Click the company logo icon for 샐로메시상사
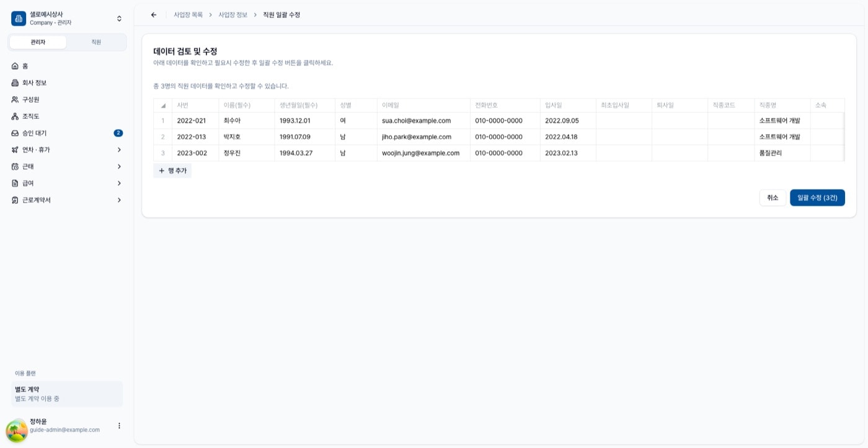 point(19,19)
